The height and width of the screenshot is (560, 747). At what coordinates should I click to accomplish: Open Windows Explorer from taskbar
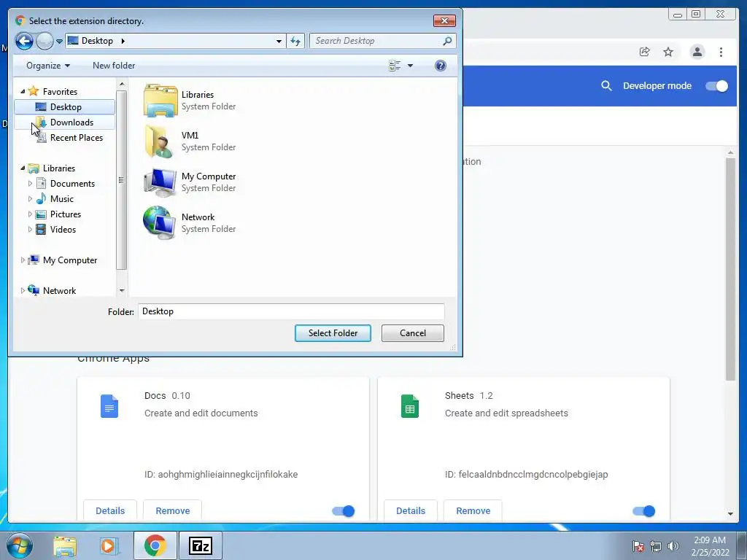tap(65, 545)
